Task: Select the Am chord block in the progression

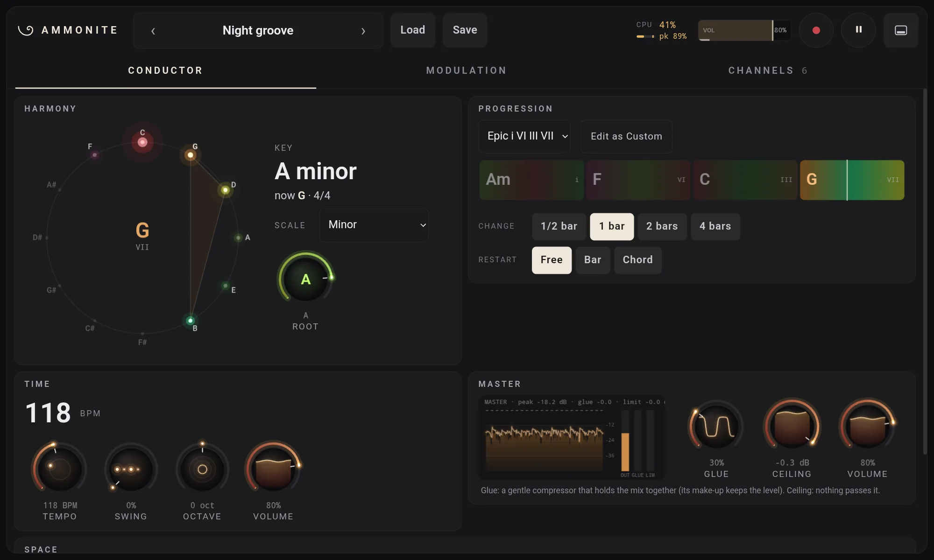Action: (531, 180)
